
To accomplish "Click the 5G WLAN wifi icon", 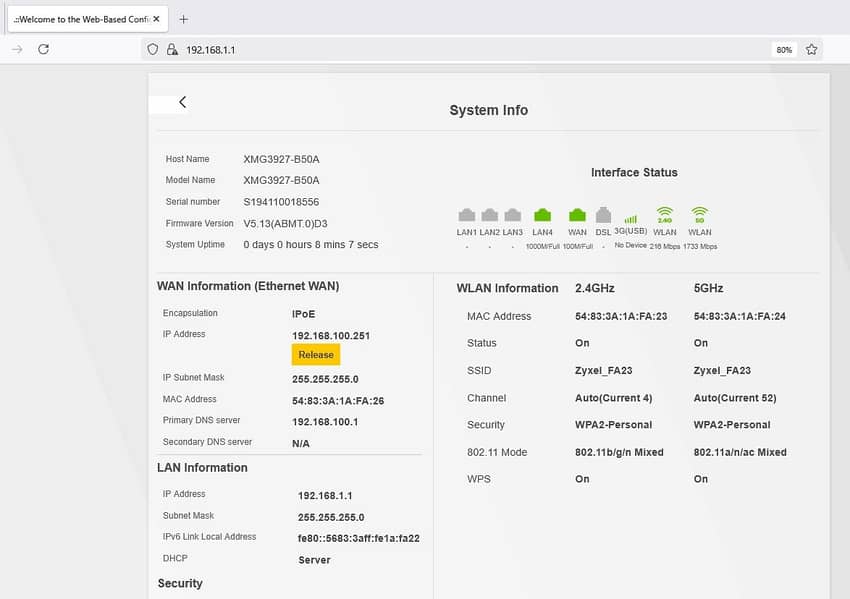I will pyautogui.click(x=699, y=215).
